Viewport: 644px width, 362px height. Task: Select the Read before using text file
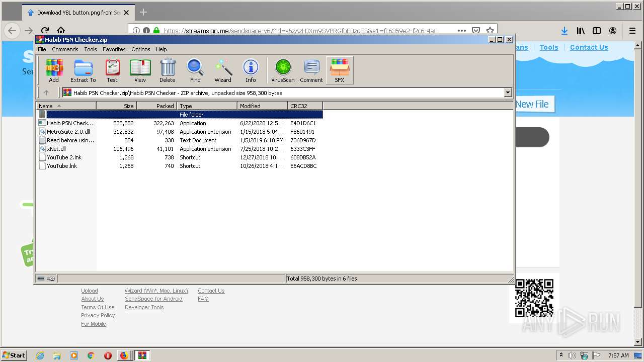point(180,140)
